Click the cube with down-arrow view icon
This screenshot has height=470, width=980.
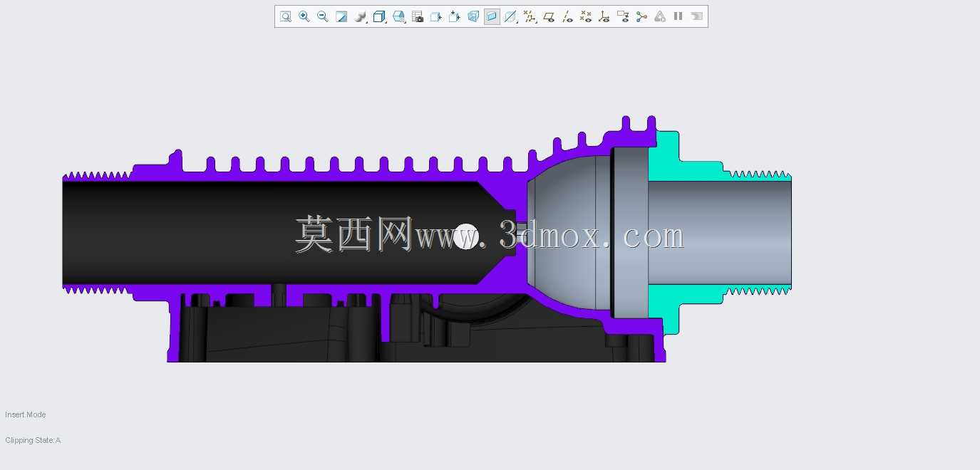pos(455,16)
